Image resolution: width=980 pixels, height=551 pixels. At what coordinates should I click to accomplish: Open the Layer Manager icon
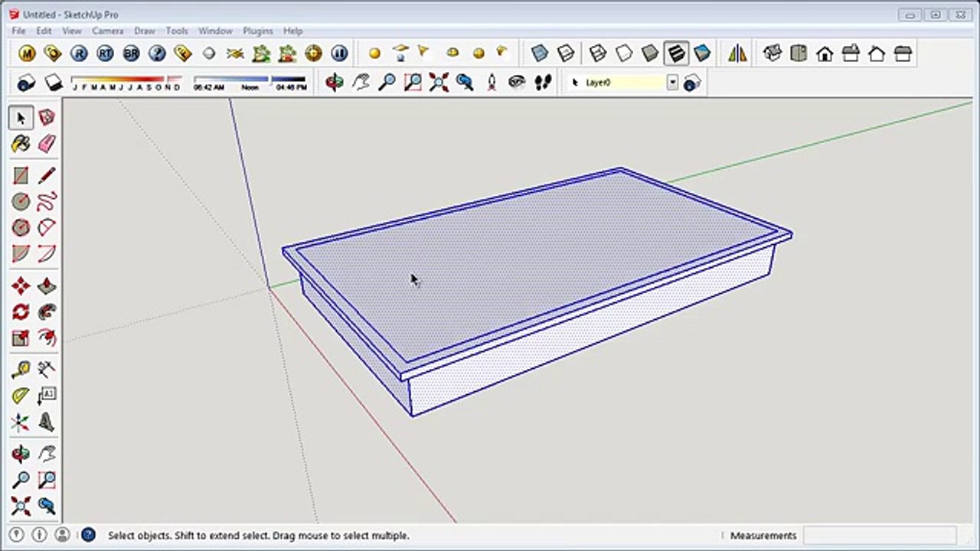coord(692,83)
